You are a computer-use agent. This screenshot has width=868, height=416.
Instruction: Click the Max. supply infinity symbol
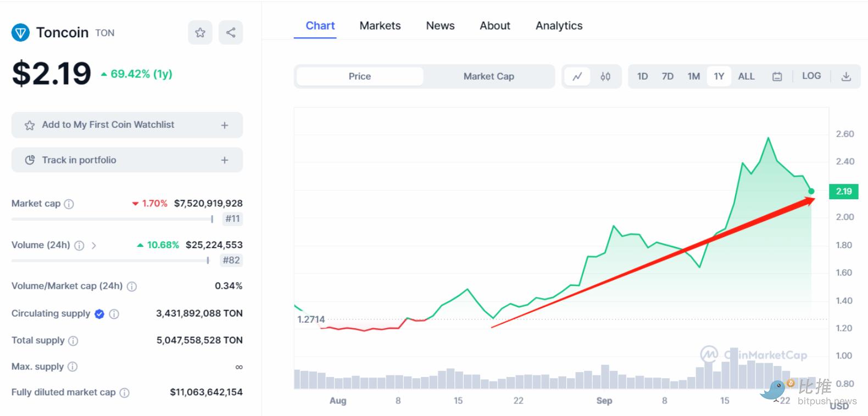[x=239, y=367]
